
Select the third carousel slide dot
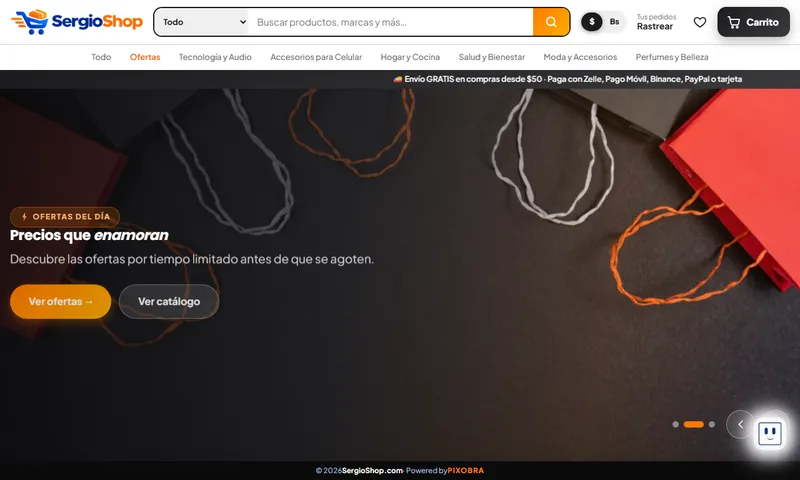(712, 424)
